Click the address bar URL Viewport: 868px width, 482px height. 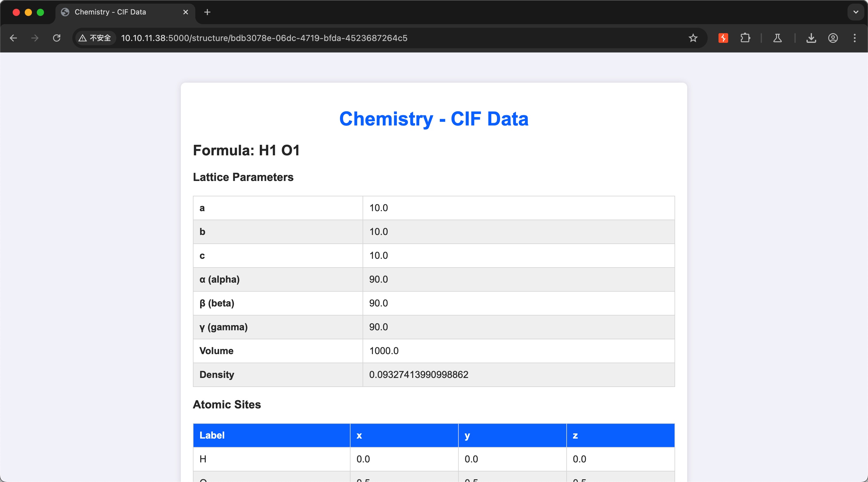(x=264, y=38)
